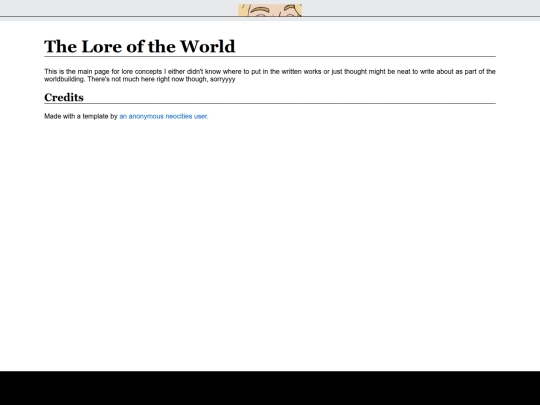Click the horizontal rule under the main title
The width and height of the screenshot is (540, 405).
point(270,56)
